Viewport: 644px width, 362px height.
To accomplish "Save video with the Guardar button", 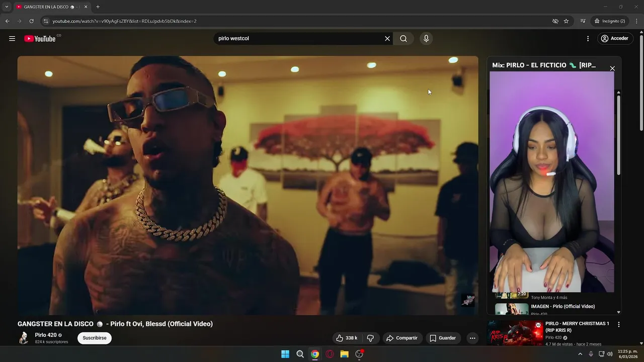I will [x=443, y=338].
